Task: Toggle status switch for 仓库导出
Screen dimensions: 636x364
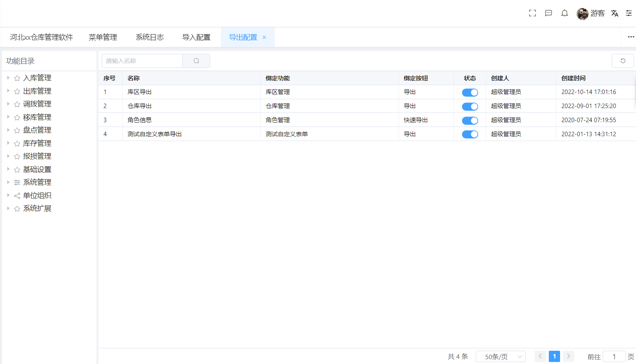Action: [470, 106]
